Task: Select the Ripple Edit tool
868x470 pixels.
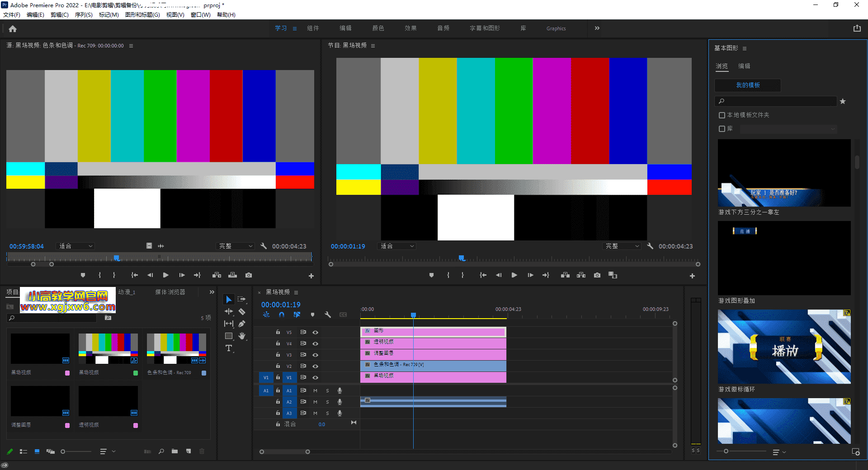Action: coord(229,311)
